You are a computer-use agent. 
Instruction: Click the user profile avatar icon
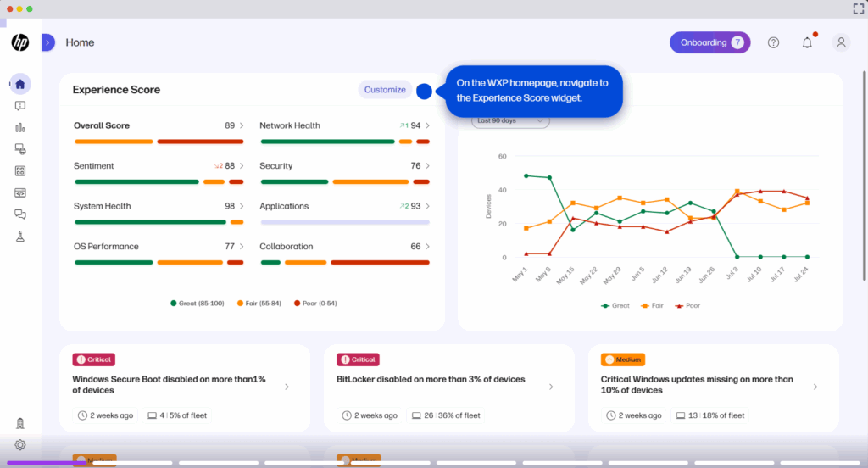[841, 42]
